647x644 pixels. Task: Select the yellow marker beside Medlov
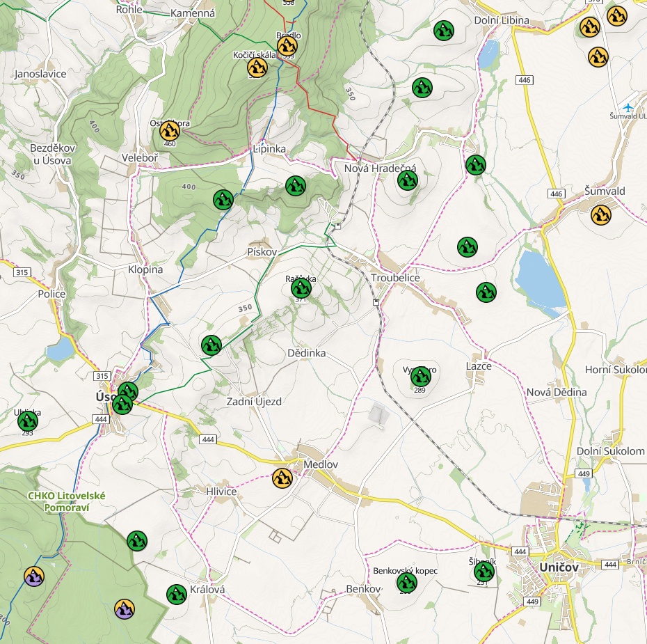282,478
